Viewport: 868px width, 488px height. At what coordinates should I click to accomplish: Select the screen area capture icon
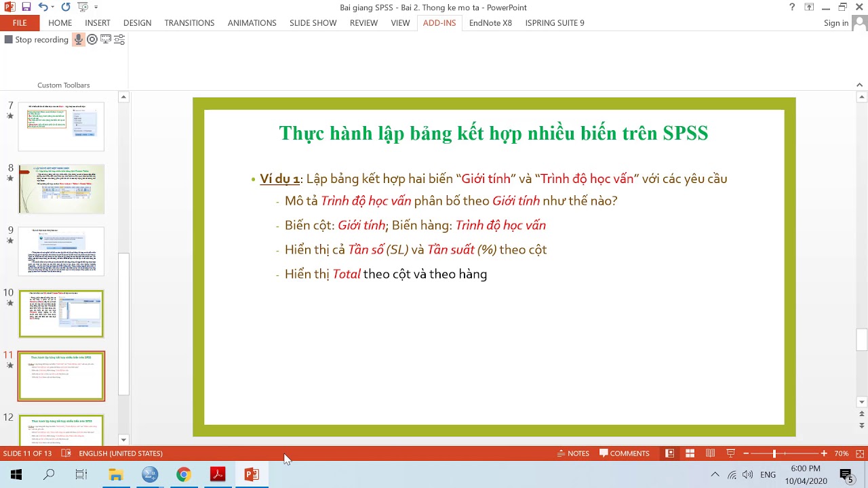click(106, 39)
